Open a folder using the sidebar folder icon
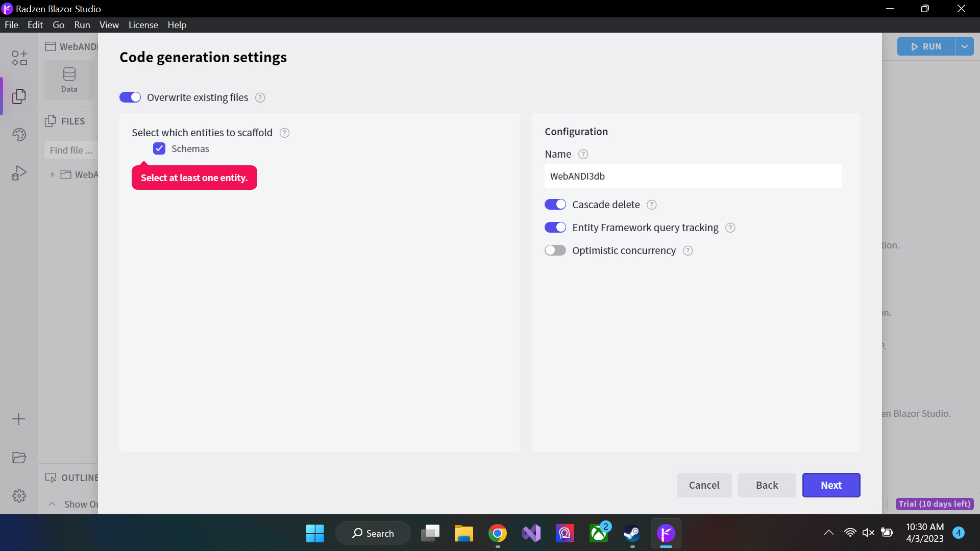Viewport: 980px width, 551px height. (19, 458)
